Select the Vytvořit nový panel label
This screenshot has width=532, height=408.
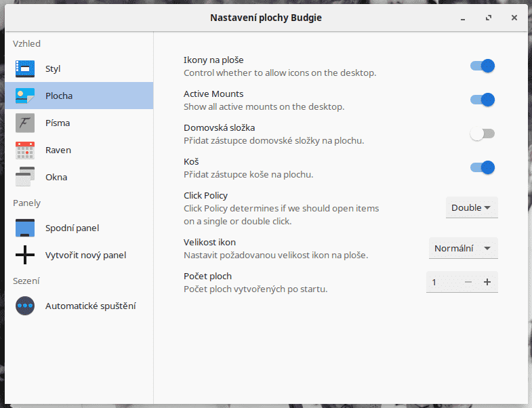85,255
